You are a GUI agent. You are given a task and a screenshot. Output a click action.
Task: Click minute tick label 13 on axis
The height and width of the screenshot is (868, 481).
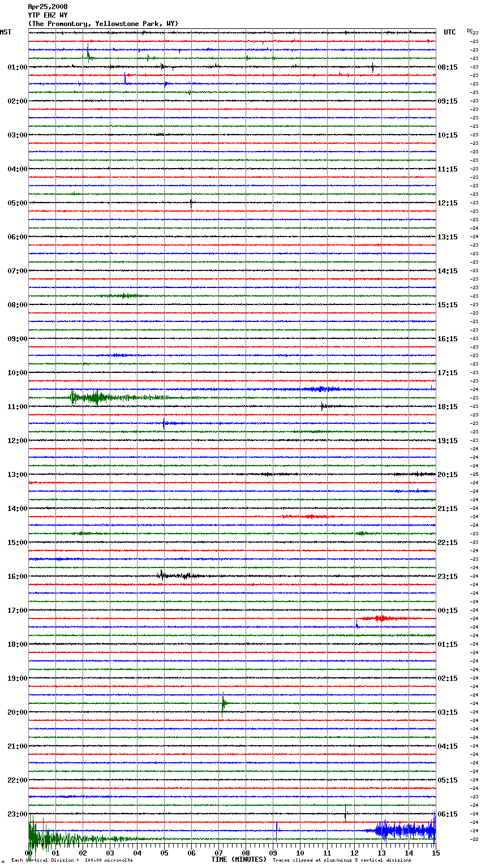click(381, 853)
